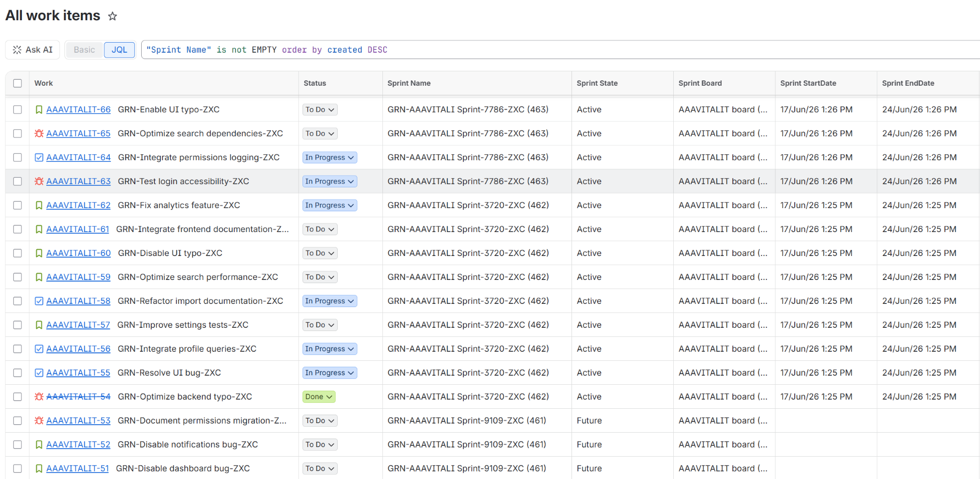Click story icon for AAAVITALIT-62
The height and width of the screenshot is (479, 980).
click(39, 205)
